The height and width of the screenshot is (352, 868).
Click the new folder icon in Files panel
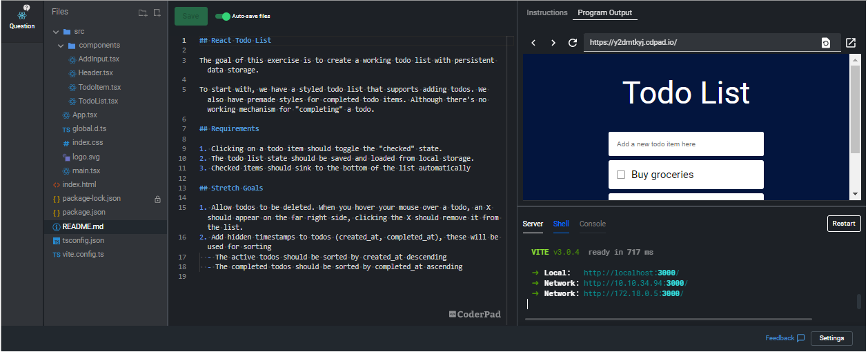coord(142,12)
